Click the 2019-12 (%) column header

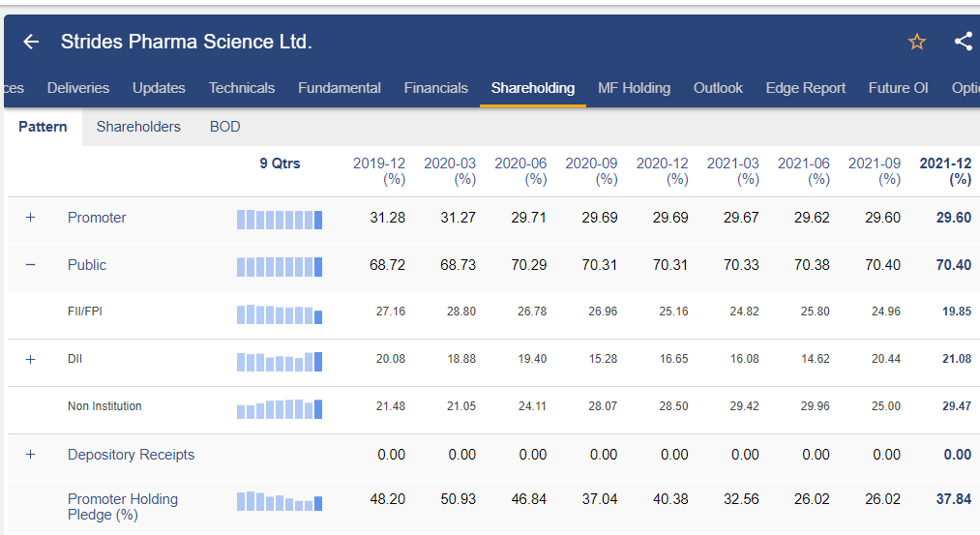tap(379, 171)
